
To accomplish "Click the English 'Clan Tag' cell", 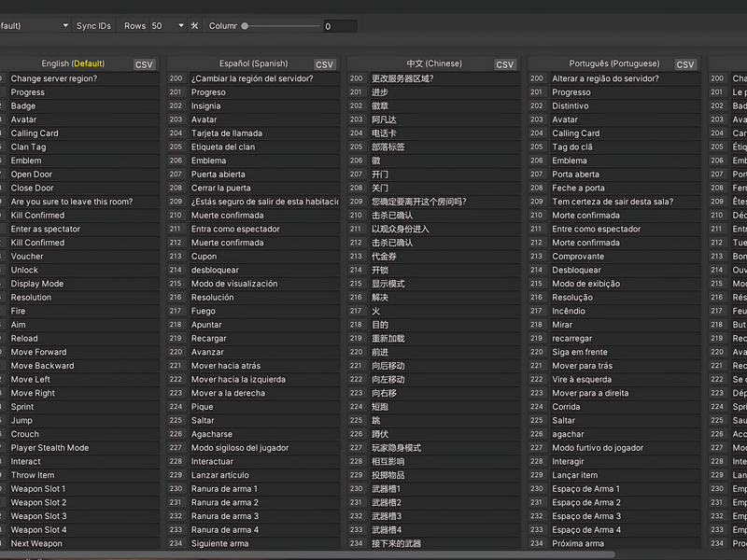I will [84, 147].
